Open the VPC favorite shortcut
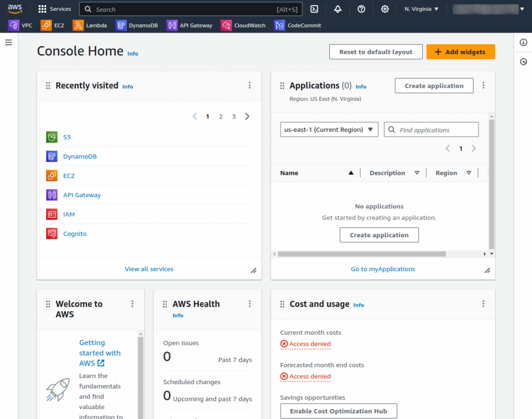The width and height of the screenshot is (532, 419). click(20, 25)
